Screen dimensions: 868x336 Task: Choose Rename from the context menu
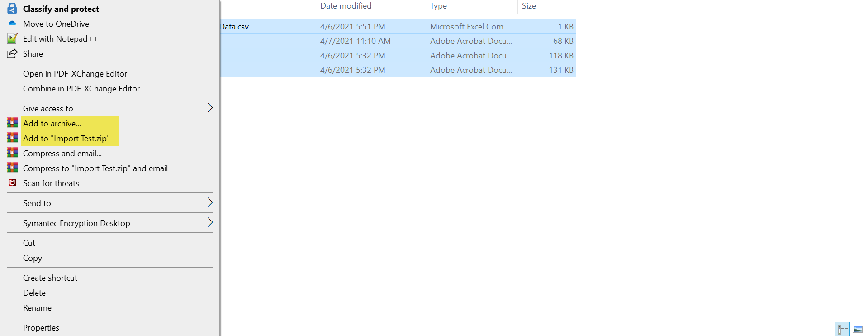click(x=37, y=307)
